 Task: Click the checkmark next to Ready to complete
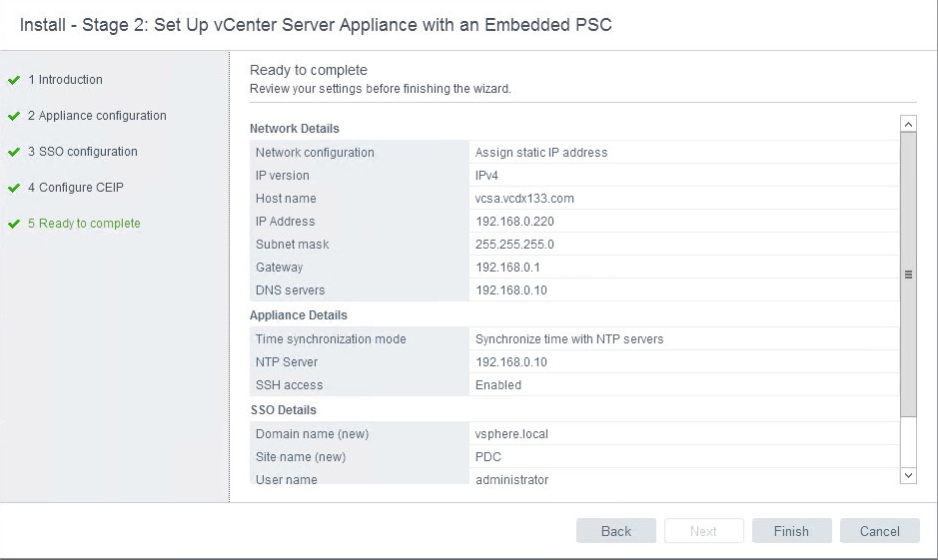tap(14, 224)
